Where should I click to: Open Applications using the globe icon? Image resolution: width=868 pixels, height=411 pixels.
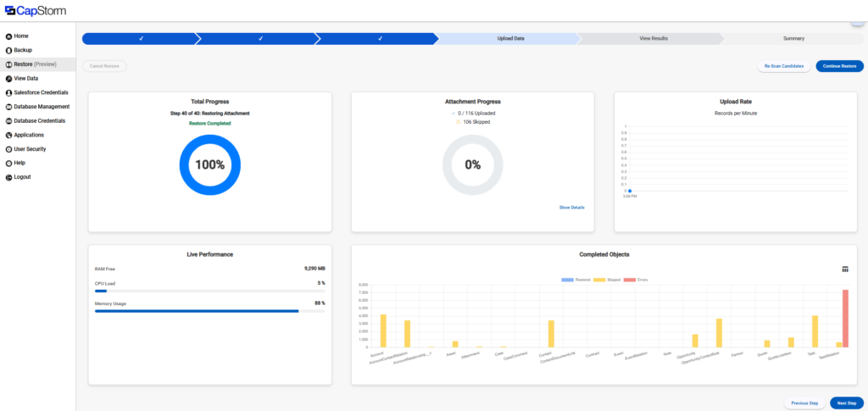point(8,135)
